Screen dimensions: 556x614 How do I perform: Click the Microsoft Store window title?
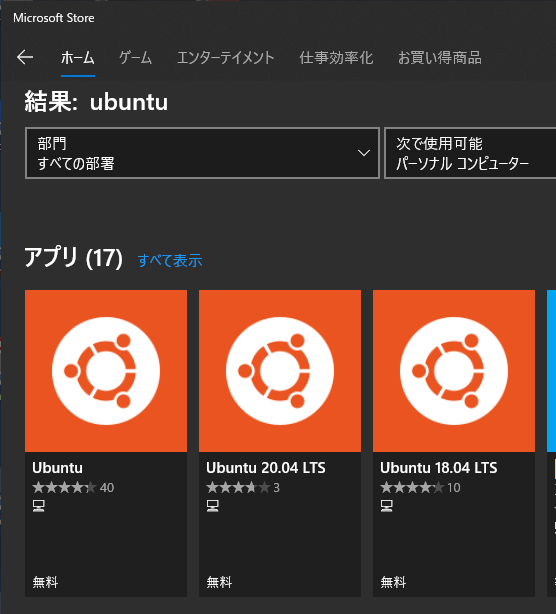[x=54, y=18]
